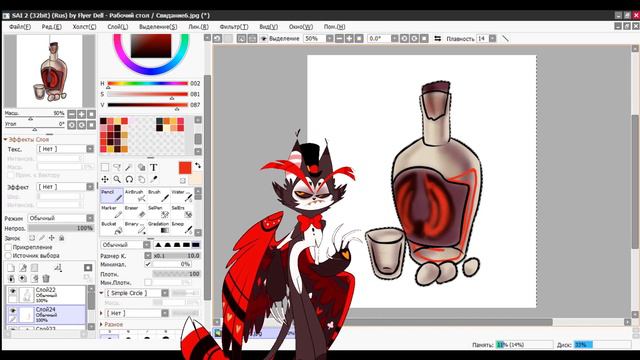Delete layer with trash icon

coord(46,278)
